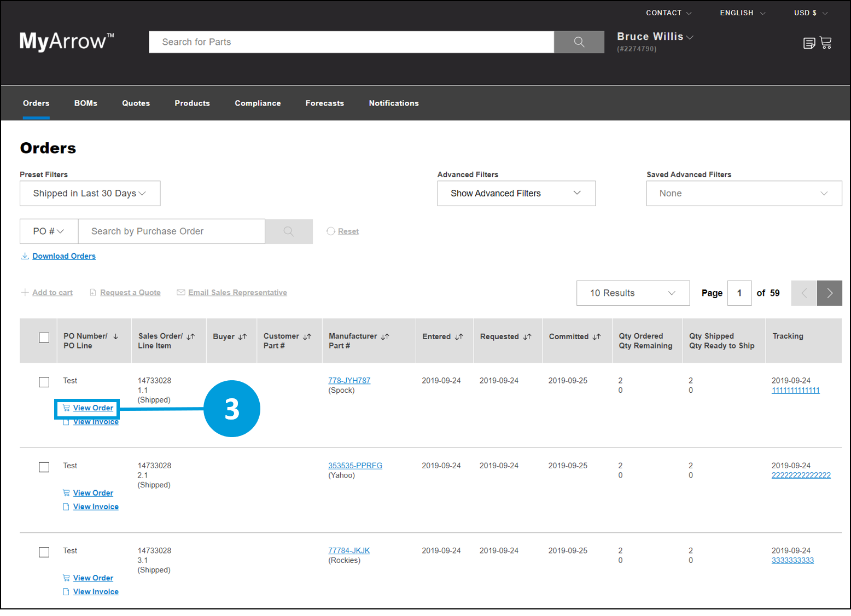Click the magnifier beside Search by Purchase Order
The height and width of the screenshot is (616, 851).
pyautogui.click(x=288, y=231)
